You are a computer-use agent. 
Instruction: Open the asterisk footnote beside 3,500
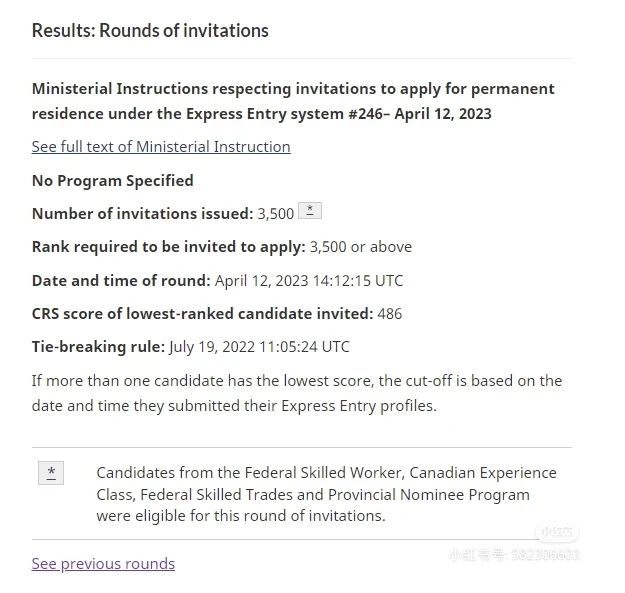310,211
